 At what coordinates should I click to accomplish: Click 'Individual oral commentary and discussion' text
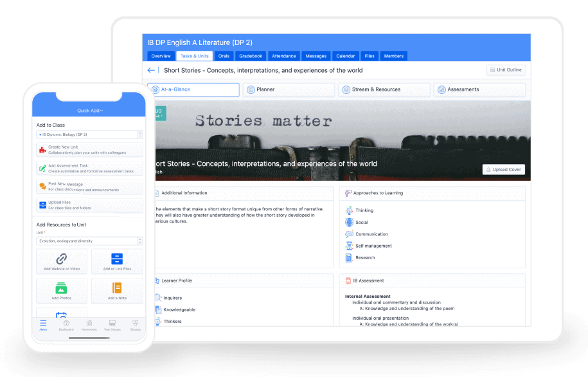pyautogui.click(x=396, y=302)
